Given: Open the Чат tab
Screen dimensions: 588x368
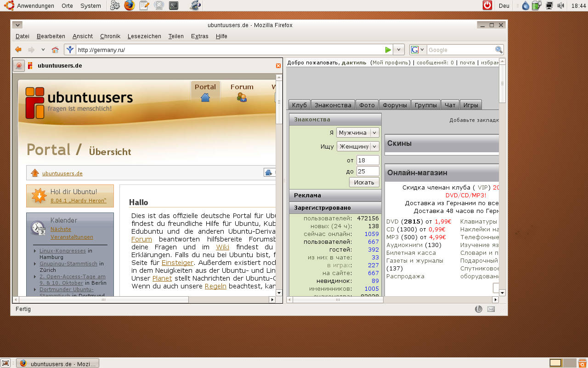Looking at the screenshot, I should pyautogui.click(x=450, y=105).
